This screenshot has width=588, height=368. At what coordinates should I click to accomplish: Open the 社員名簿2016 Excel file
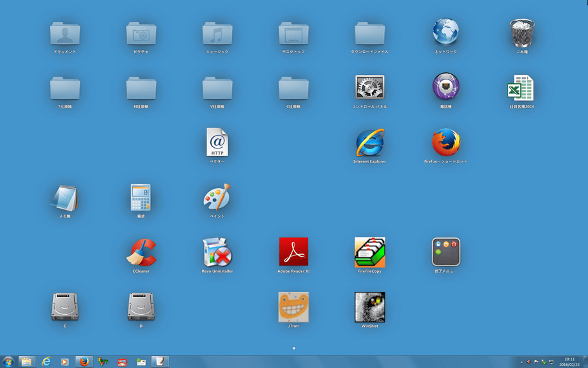(521, 88)
